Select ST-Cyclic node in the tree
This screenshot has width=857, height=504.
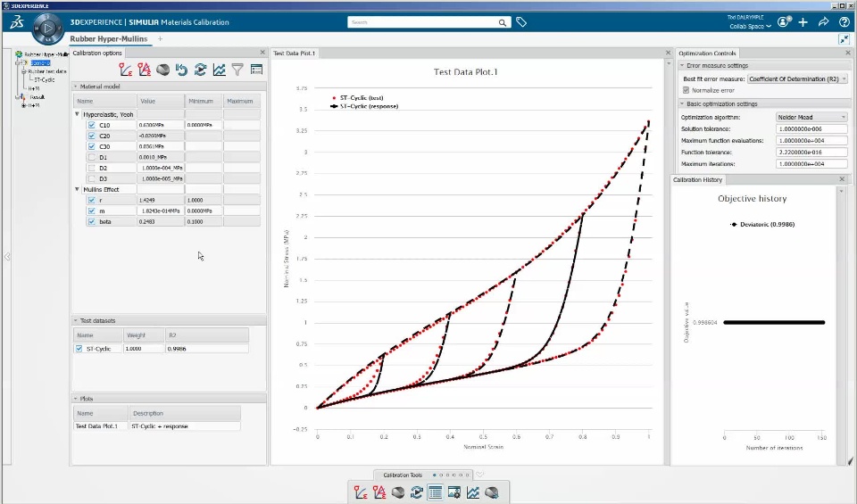45,79
